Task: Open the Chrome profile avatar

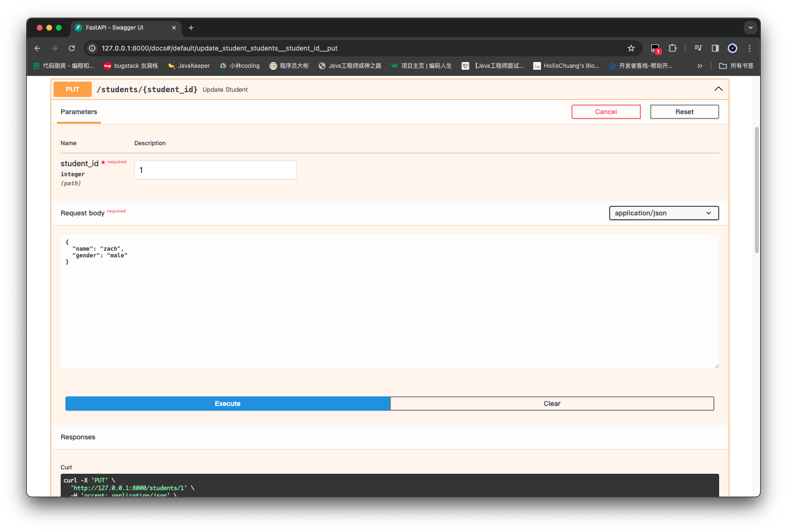Action: tap(733, 48)
